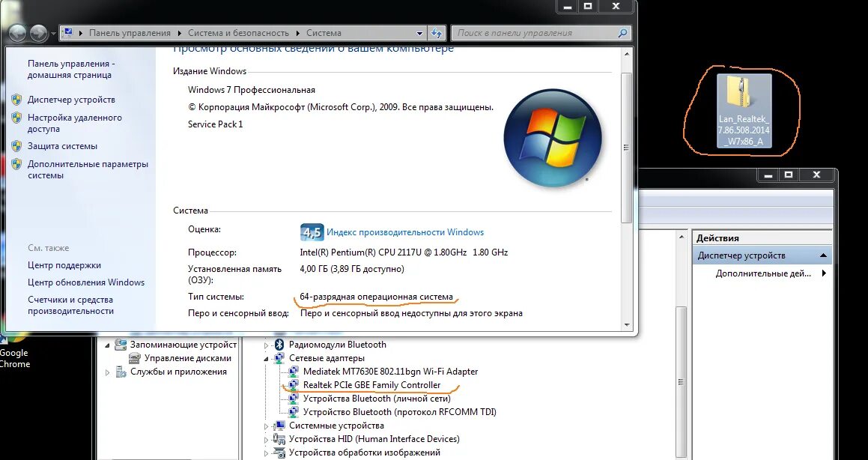Click the Back navigation arrow button
The image size is (868, 460).
[x=18, y=33]
